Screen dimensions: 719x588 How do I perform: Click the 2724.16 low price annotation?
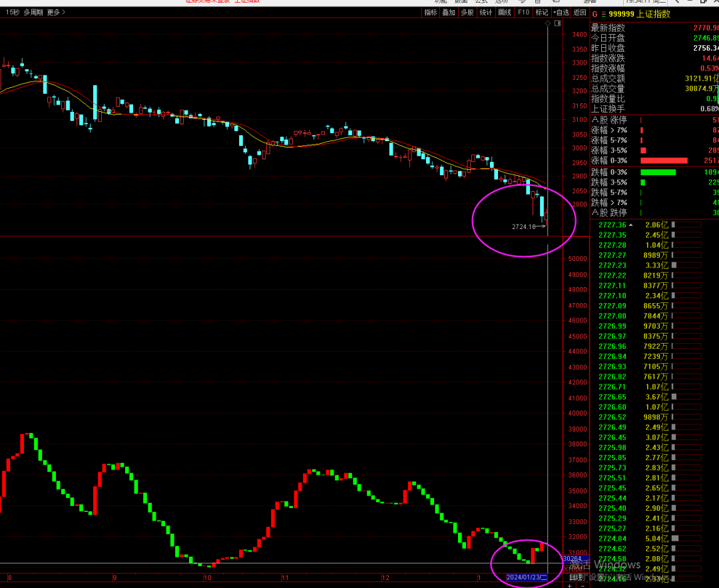(x=524, y=226)
